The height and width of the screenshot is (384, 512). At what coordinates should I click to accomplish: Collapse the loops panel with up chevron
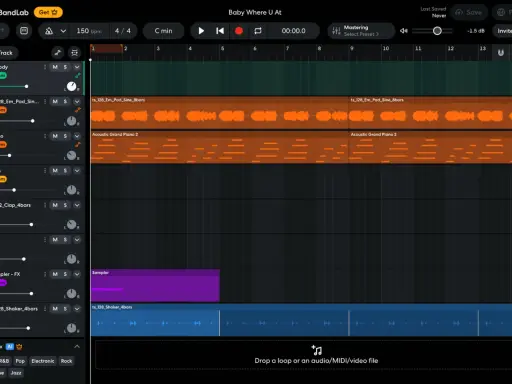77,347
